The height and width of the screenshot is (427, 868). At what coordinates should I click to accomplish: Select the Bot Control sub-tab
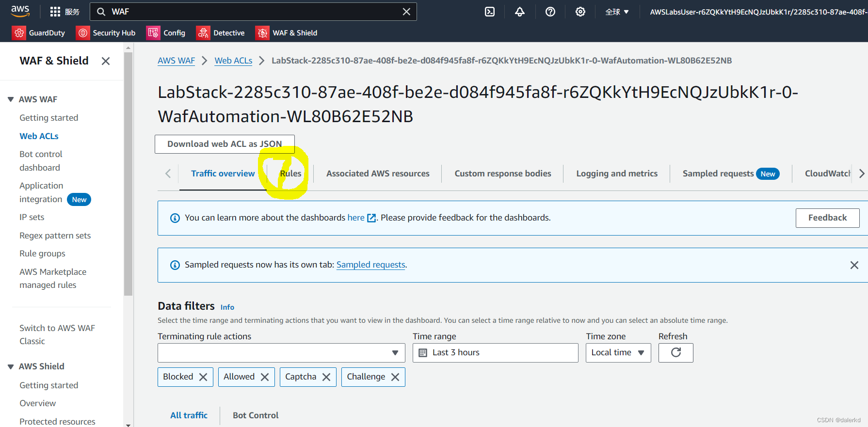click(256, 415)
